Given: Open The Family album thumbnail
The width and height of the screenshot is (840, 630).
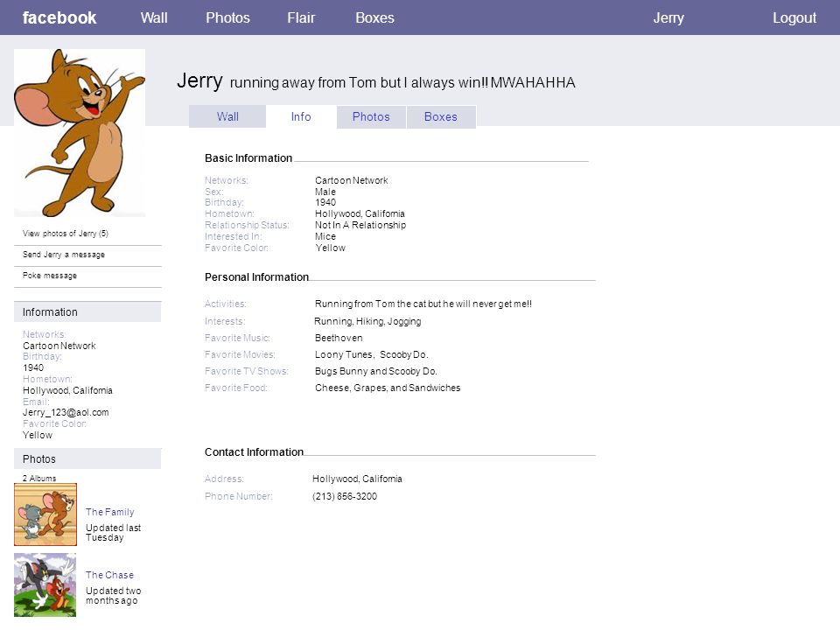Looking at the screenshot, I should [x=45, y=514].
